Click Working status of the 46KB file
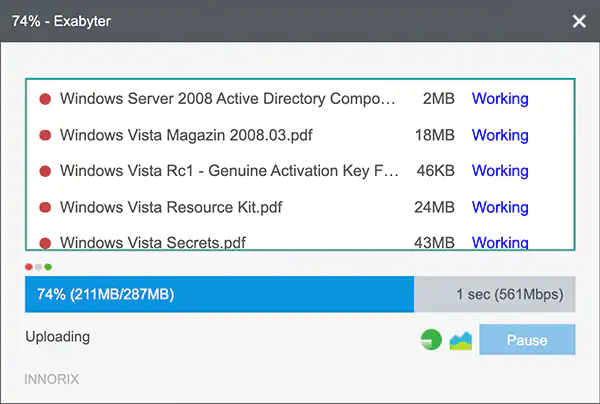This screenshot has width=600, height=404. [x=500, y=171]
